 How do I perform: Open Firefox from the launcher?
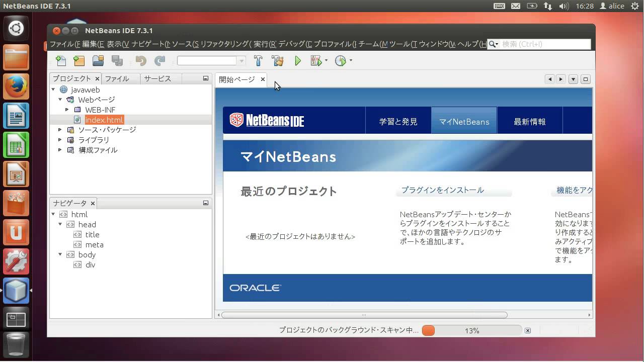coord(16,86)
